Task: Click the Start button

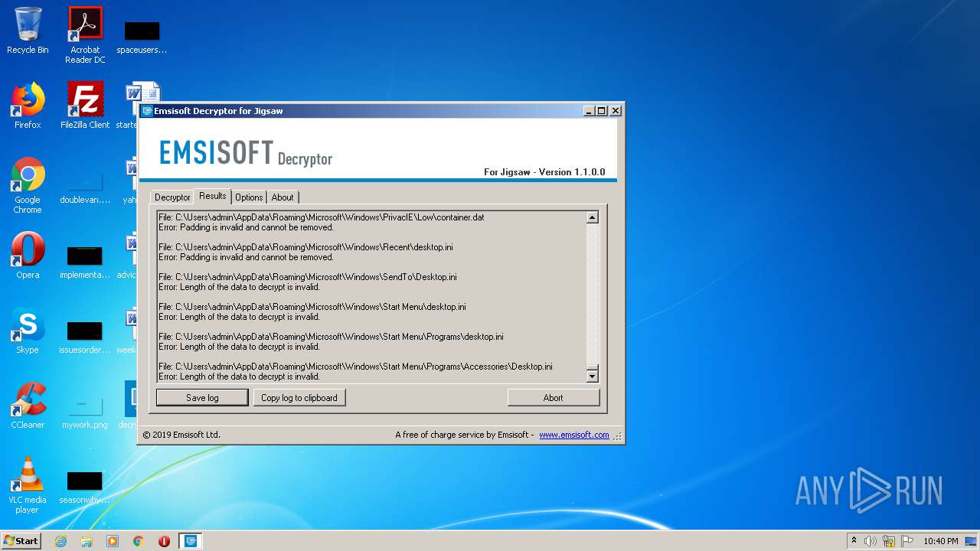Action: [x=21, y=541]
